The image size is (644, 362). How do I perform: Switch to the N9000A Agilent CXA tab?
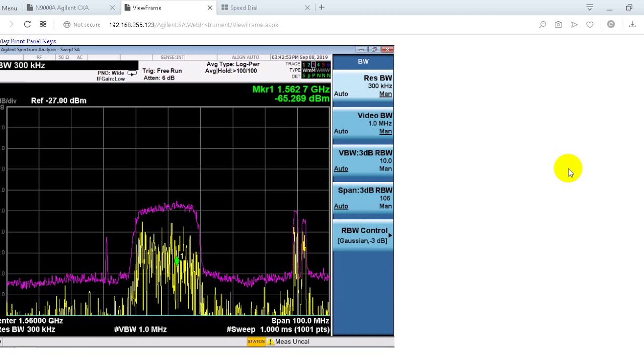pos(62,8)
